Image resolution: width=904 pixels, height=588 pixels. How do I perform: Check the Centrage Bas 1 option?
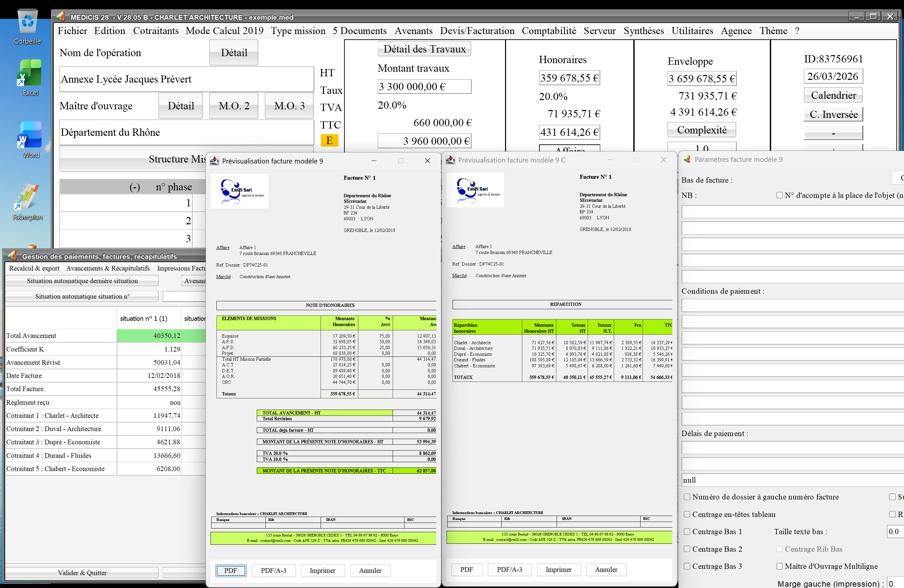click(687, 532)
